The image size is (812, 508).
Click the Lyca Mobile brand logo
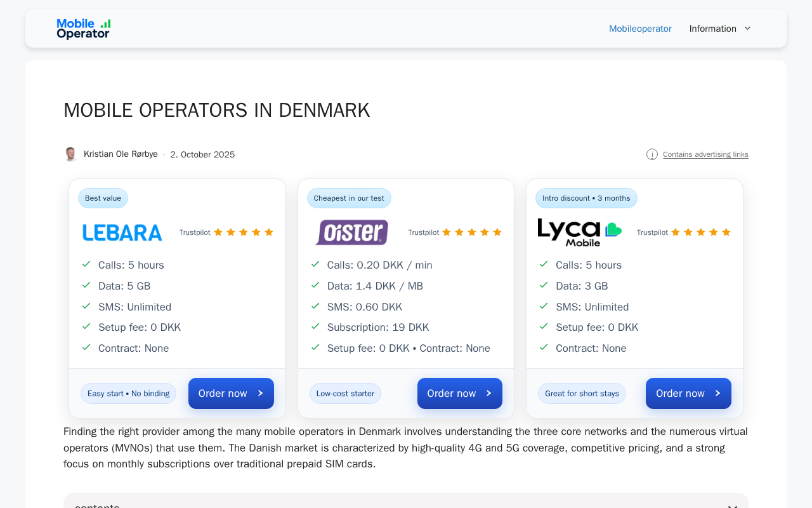(579, 232)
